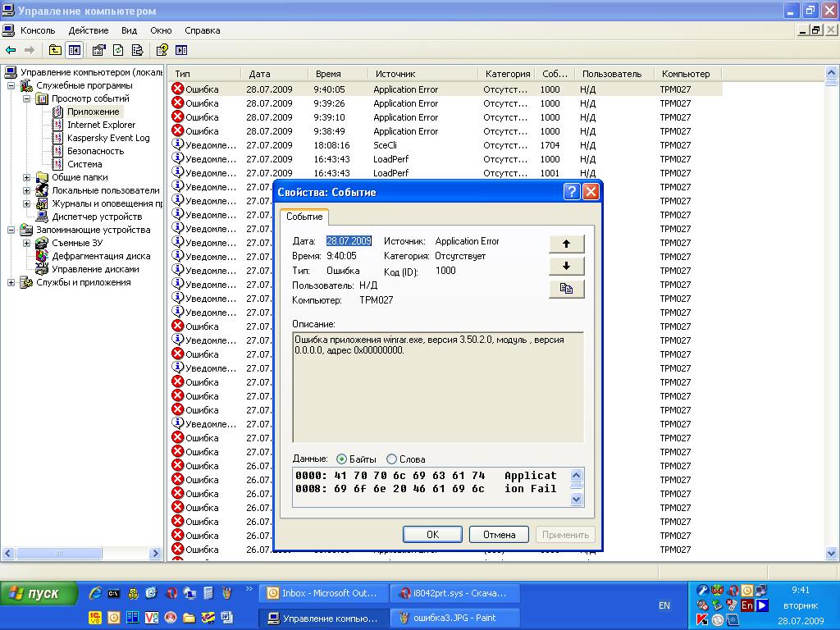
Task: Expand Службы и приложения node
Action: 11,282
